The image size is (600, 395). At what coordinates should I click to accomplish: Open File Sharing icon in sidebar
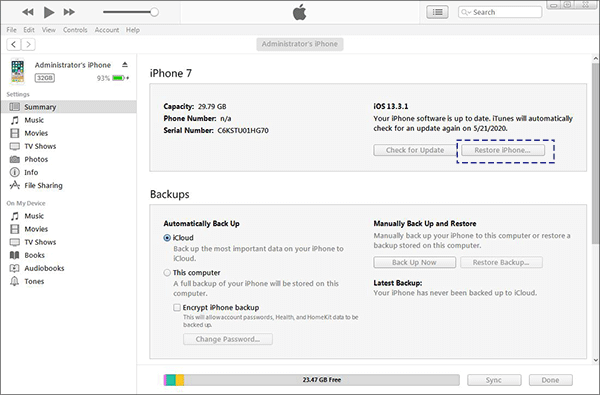tap(15, 185)
